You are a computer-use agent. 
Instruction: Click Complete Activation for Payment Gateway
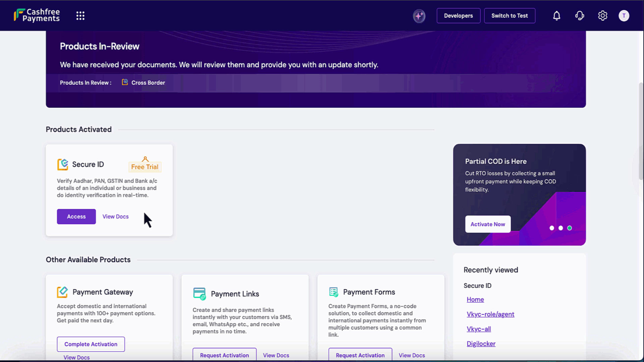[91, 344]
